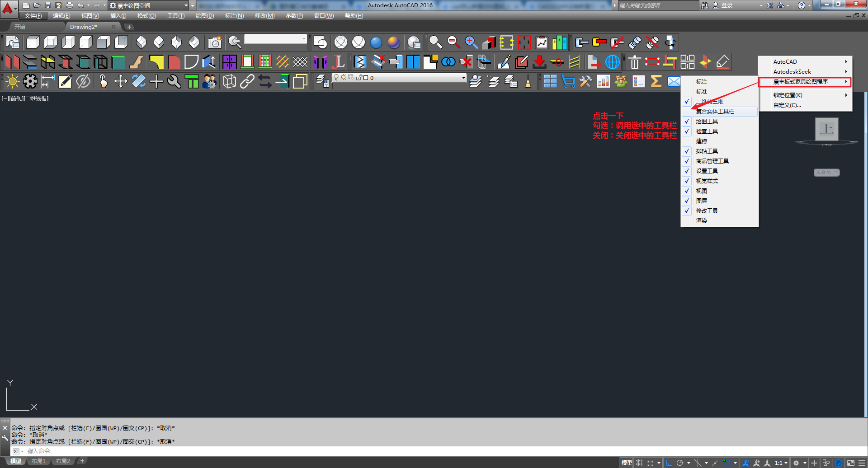Click the orange sigma sum icon

point(656,81)
